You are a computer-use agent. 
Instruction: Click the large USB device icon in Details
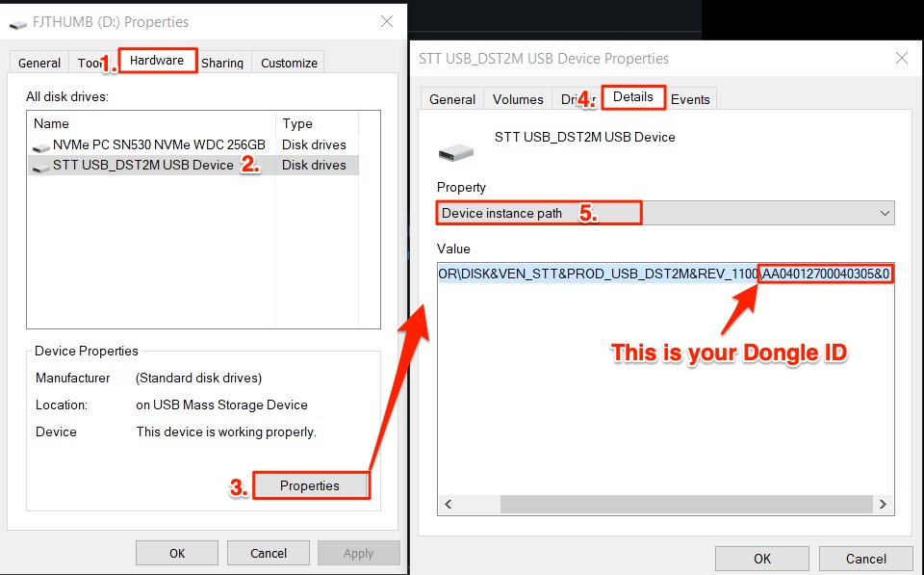(x=455, y=151)
